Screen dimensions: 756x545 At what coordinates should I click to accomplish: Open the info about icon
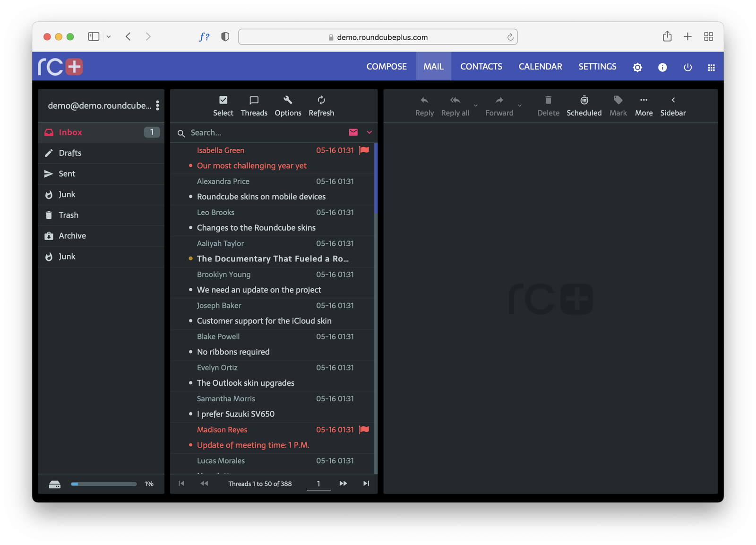[662, 67]
